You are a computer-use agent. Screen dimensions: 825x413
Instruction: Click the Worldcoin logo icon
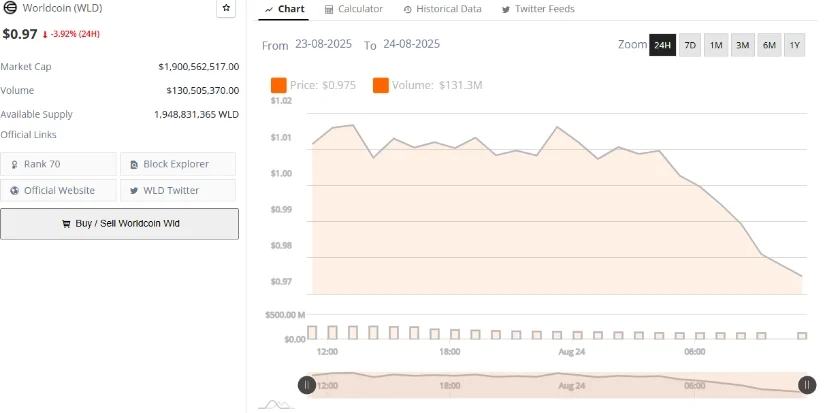(10, 8)
